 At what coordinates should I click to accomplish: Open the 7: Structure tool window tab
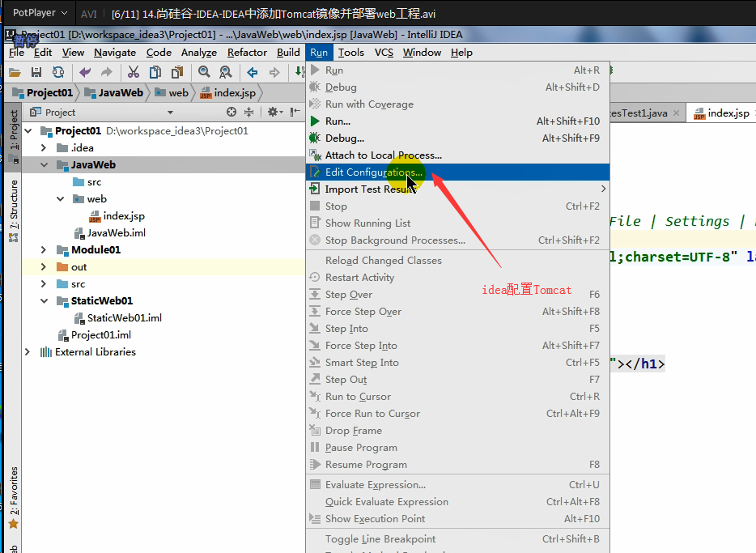(x=13, y=211)
